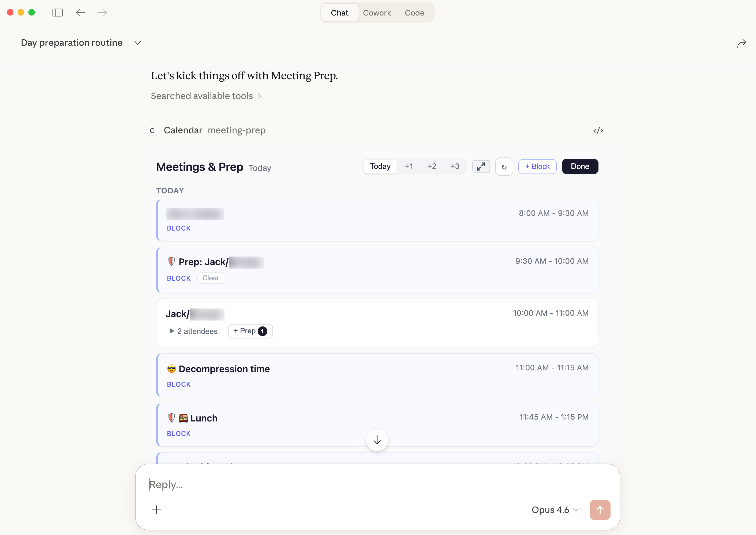The height and width of the screenshot is (535, 756).
Task: Expand the 2 attendees disclosure triangle
Action: 172,331
